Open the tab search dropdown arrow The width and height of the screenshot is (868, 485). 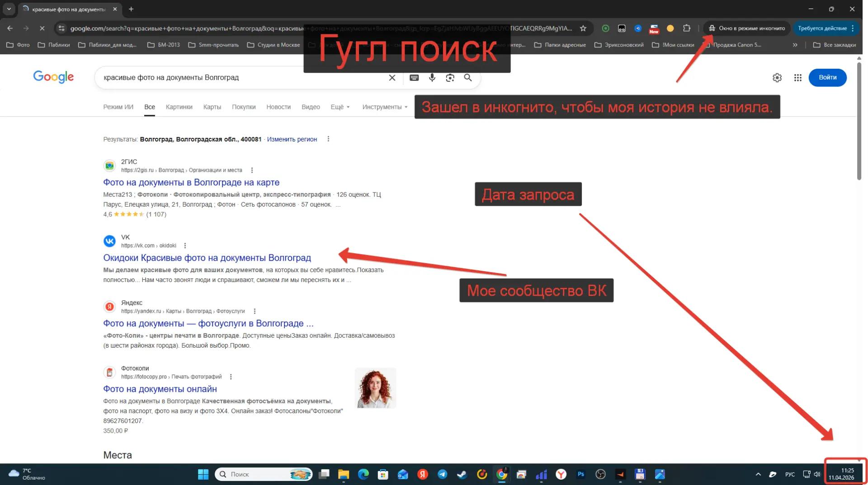pyautogui.click(x=9, y=9)
